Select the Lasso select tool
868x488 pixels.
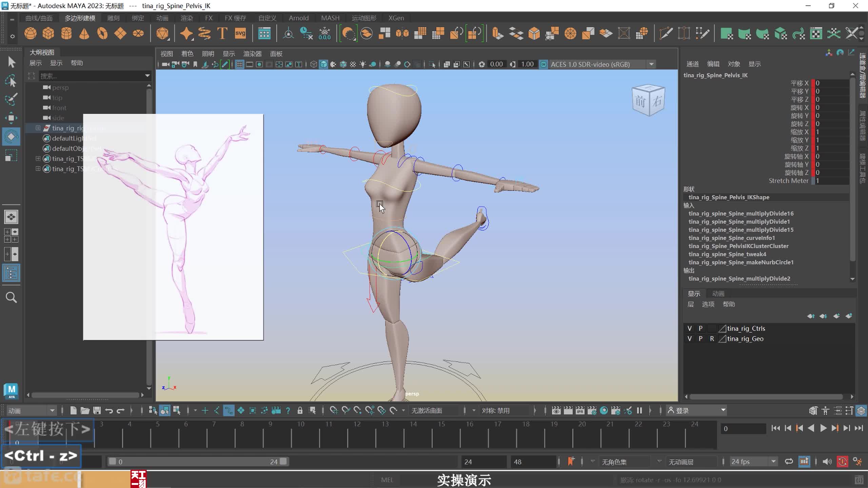pos(11,81)
